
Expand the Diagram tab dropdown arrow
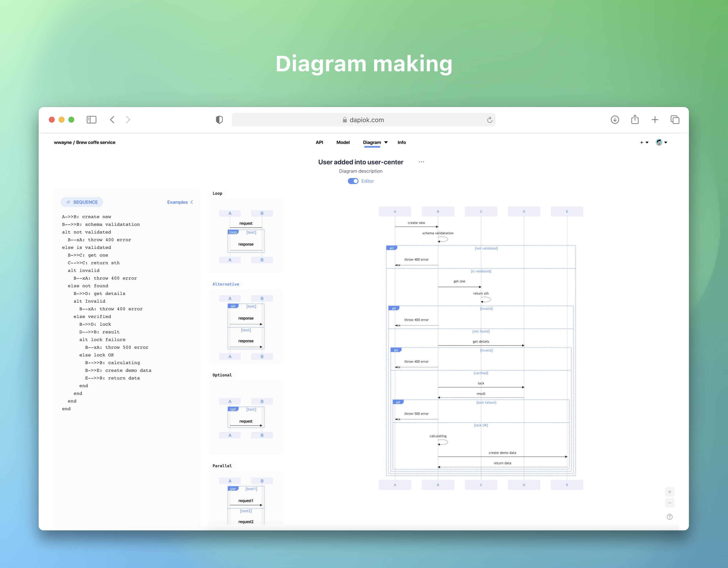pos(386,142)
